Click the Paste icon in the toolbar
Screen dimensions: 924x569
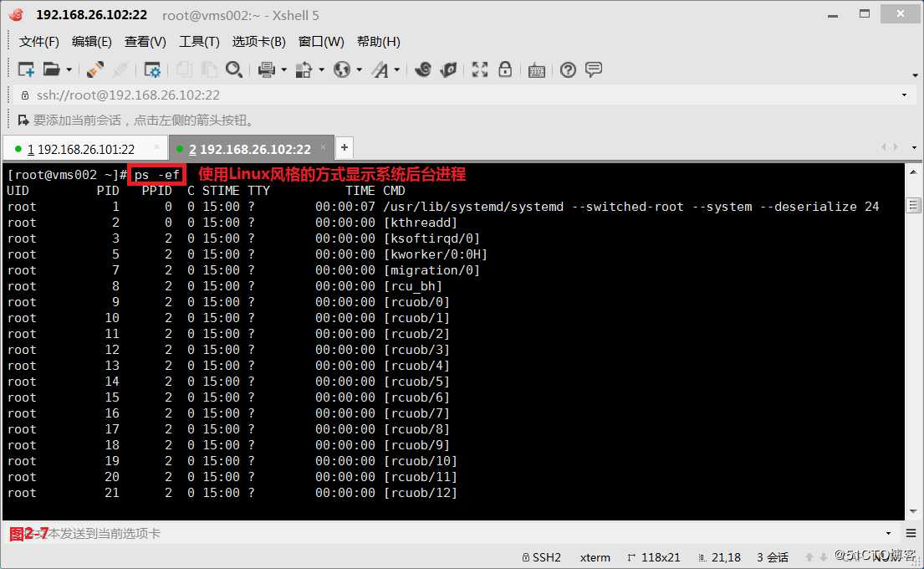(209, 69)
